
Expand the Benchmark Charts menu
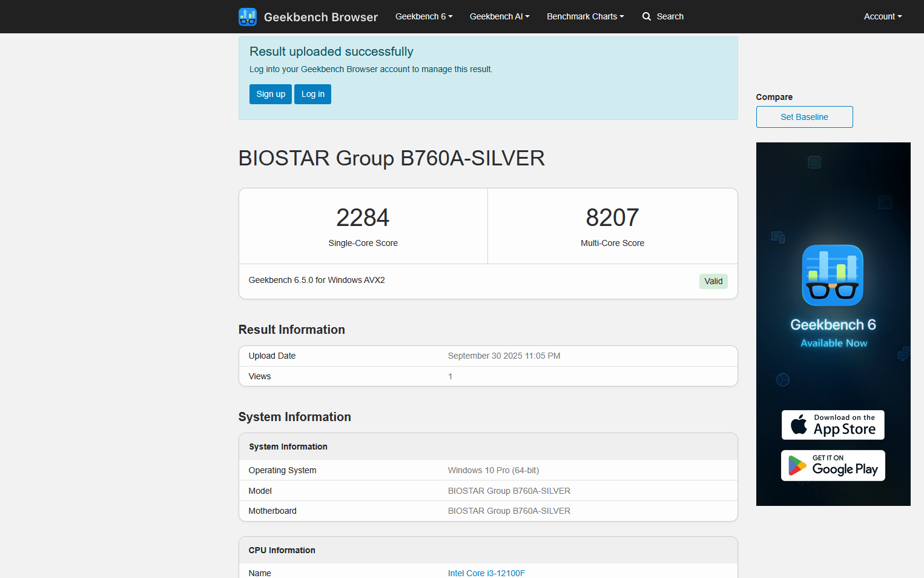coord(585,16)
